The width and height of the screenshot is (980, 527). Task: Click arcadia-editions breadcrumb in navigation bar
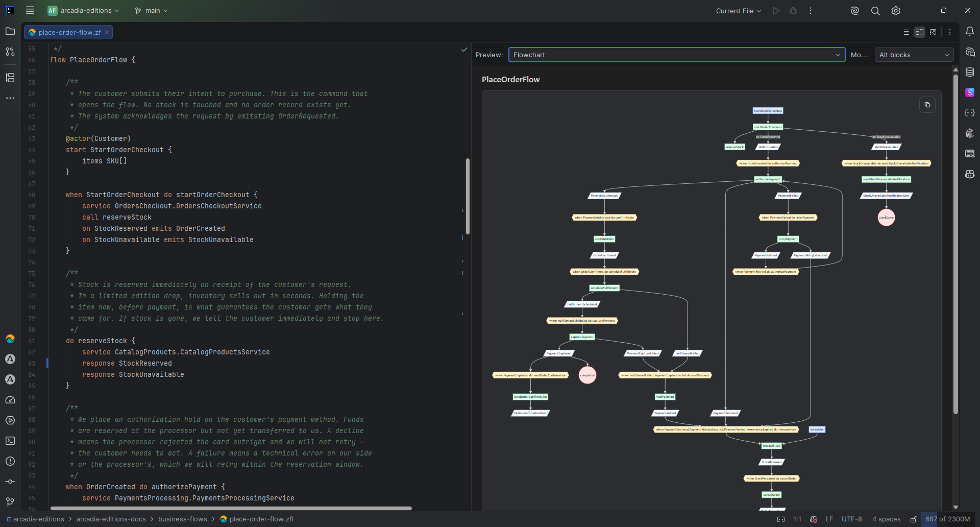click(36, 519)
